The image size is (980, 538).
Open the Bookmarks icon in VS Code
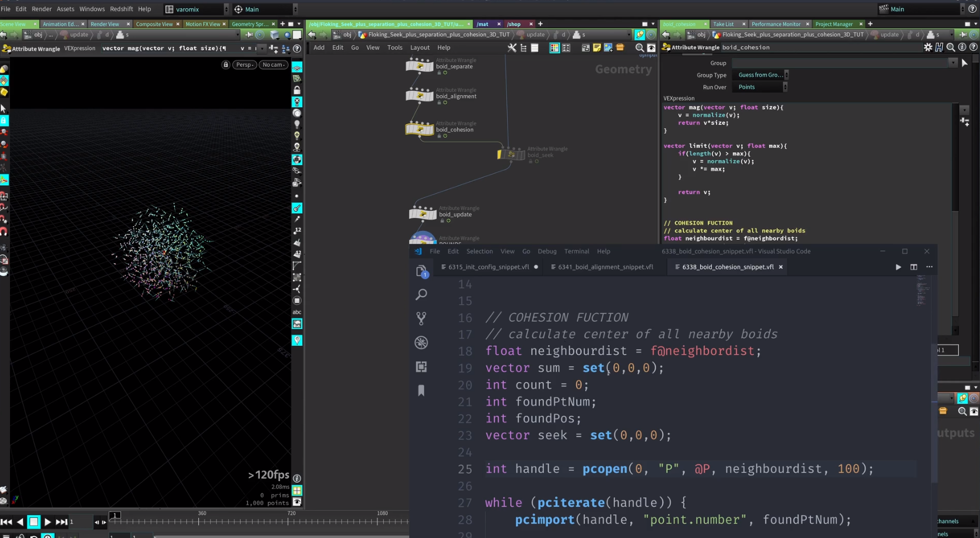point(421,391)
